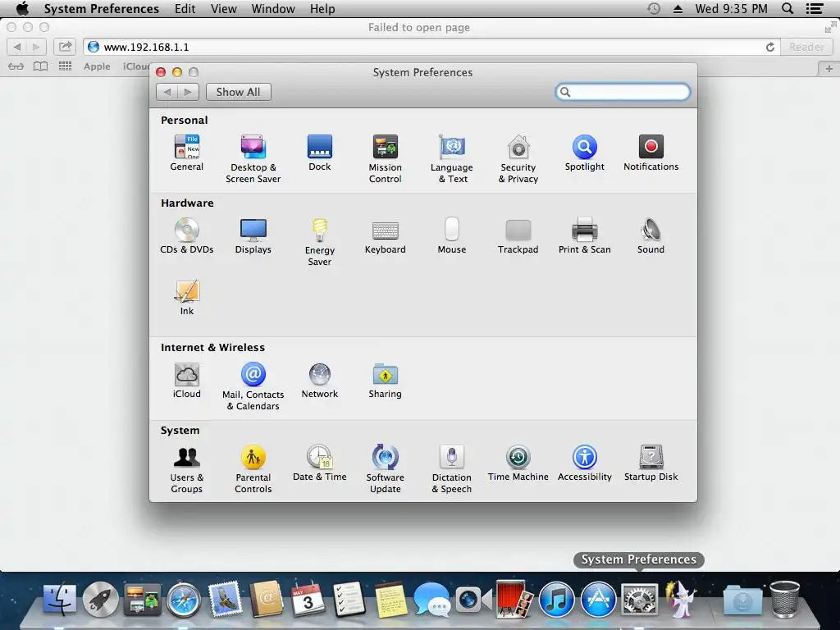Image resolution: width=840 pixels, height=630 pixels.
Task: Add a new tab in Safari
Action: (x=829, y=69)
